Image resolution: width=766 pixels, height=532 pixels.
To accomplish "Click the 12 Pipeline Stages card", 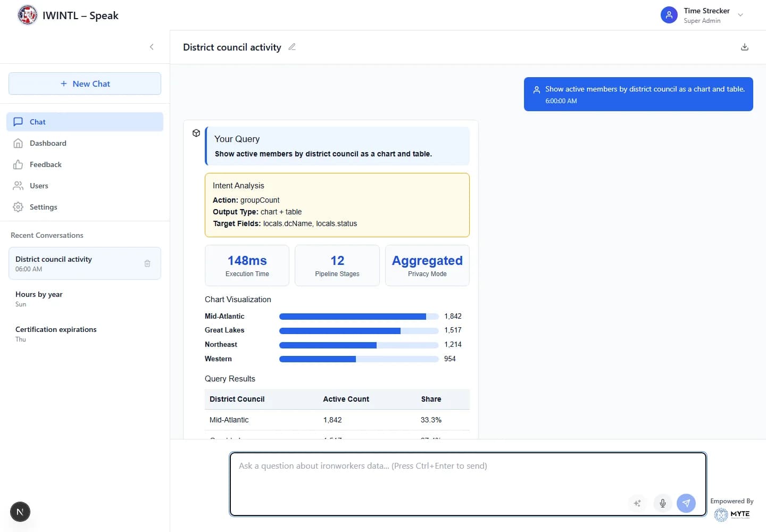I will pyautogui.click(x=337, y=265).
